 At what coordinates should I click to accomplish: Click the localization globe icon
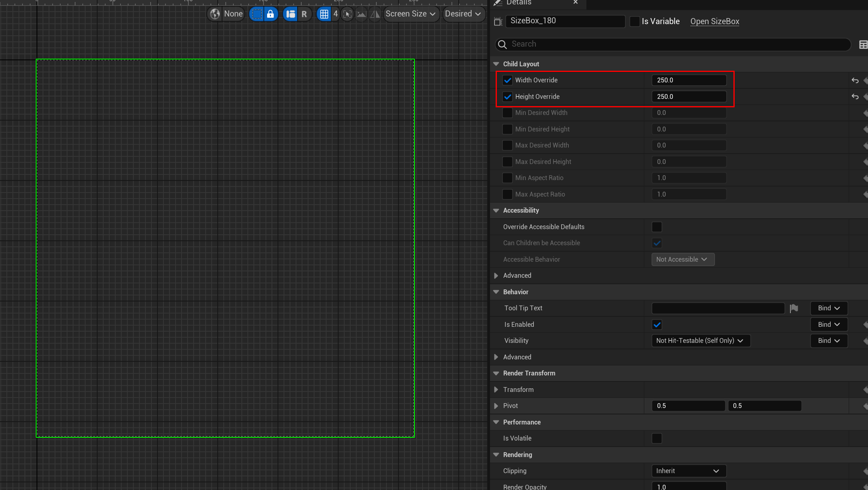coord(215,14)
